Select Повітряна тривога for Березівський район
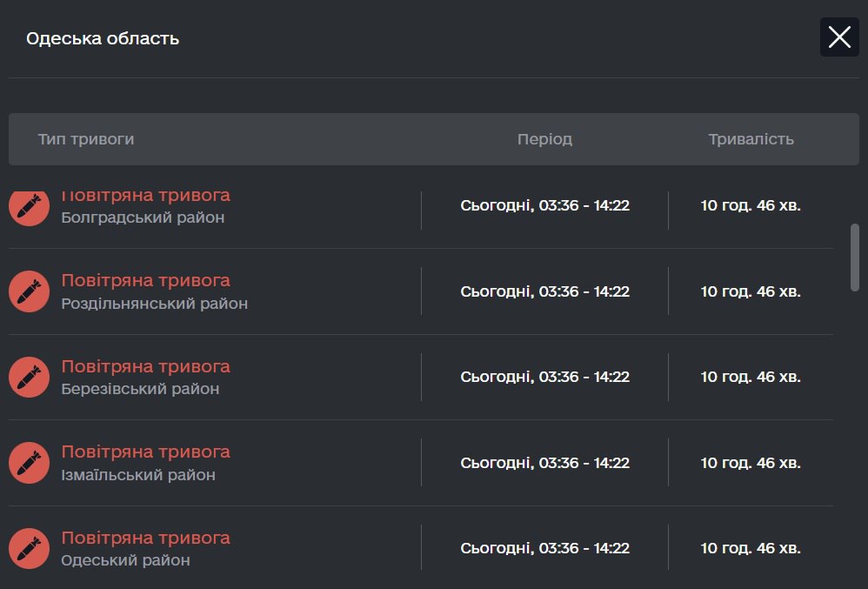868x589 pixels. [145, 366]
